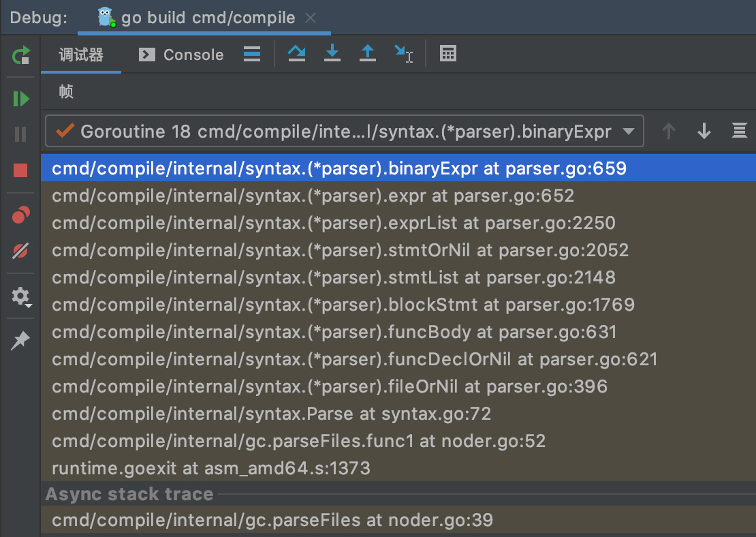Image resolution: width=756 pixels, height=537 pixels.
Task: Open Evaluate Expression calculator
Action: pyautogui.click(x=448, y=54)
